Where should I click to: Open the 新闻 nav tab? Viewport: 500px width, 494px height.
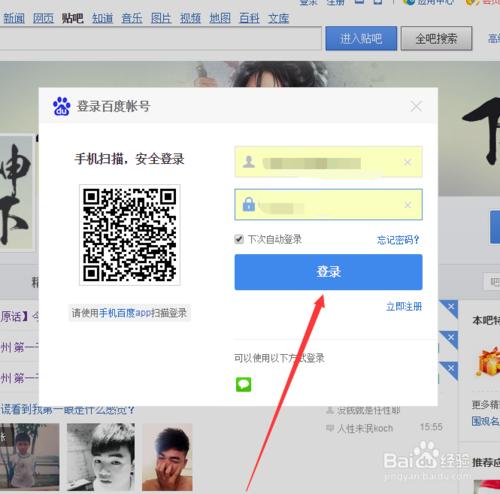[x=14, y=18]
